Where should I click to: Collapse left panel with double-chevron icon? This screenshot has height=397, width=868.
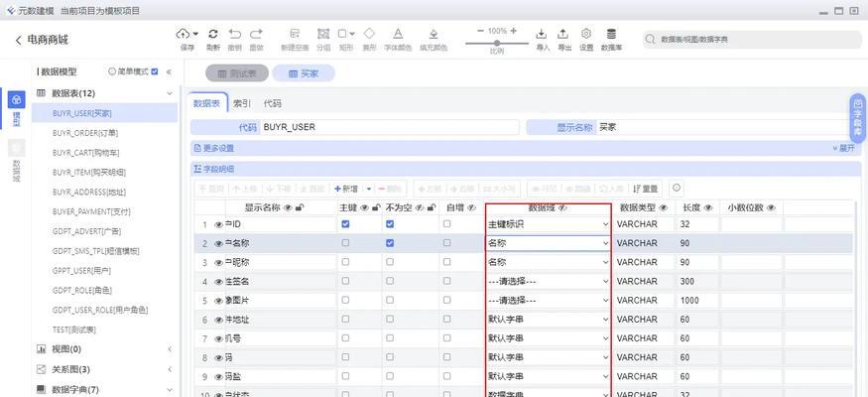tap(169, 72)
